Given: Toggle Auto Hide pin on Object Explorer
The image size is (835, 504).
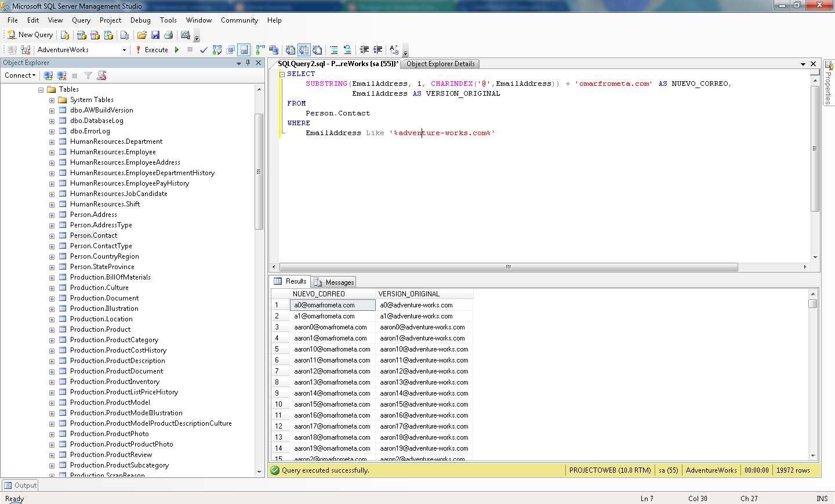Looking at the screenshot, I should tap(248, 63).
